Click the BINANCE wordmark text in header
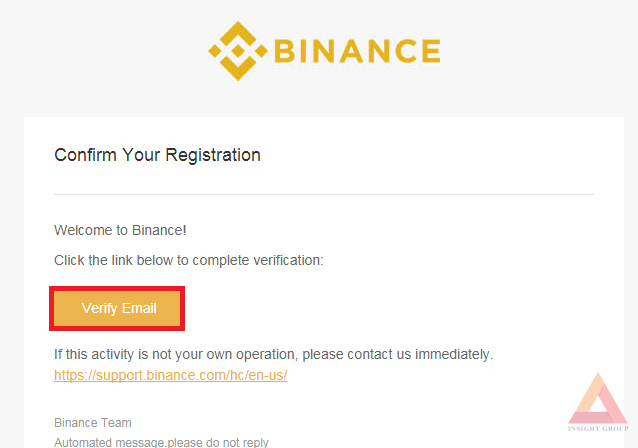Viewport: 638px width, 448px height. click(x=357, y=51)
